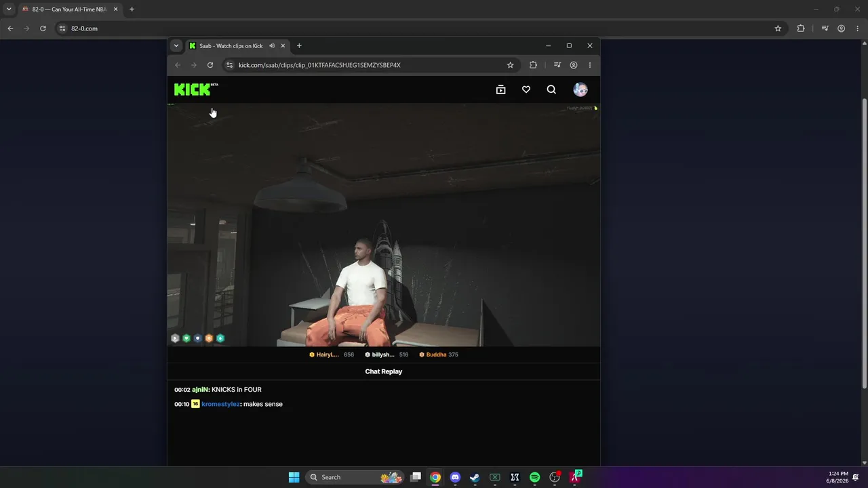Open Chrome profile in the 82-0 window
The width and height of the screenshot is (868, 488).
point(842,28)
